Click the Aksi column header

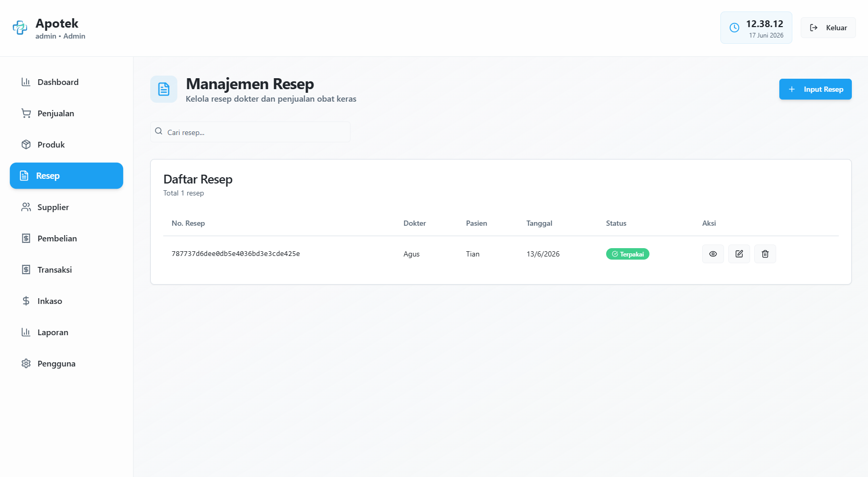point(709,223)
